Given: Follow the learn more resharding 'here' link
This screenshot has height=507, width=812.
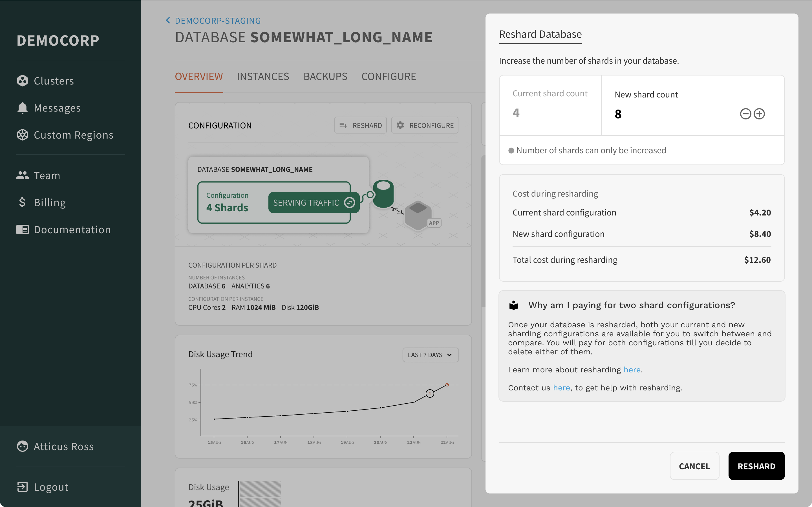Looking at the screenshot, I should 632,370.
